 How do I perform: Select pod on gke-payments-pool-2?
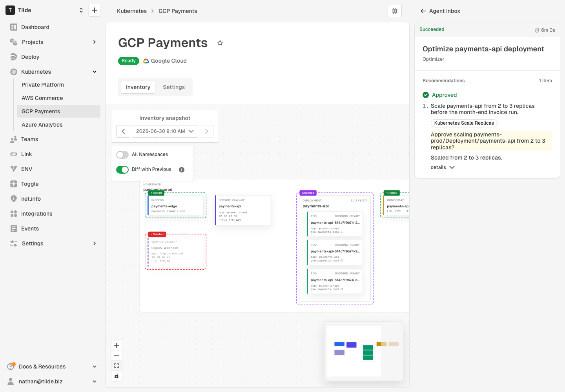pyautogui.click(x=335, y=252)
